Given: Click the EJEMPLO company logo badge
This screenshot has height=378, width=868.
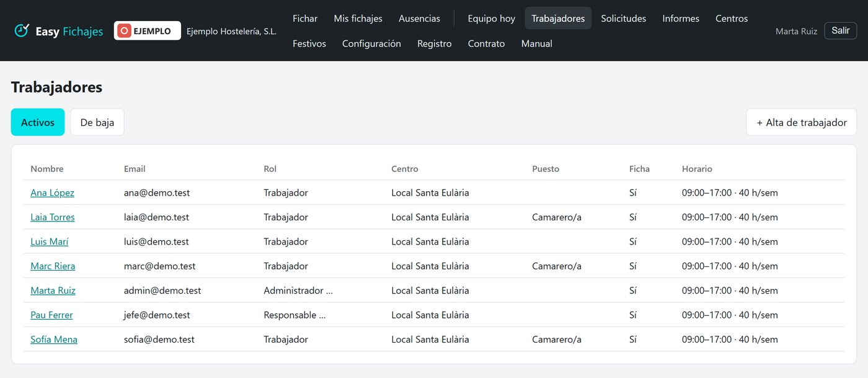Looking at the screenshot, I should pyautogui.click(x=148, y=31).
